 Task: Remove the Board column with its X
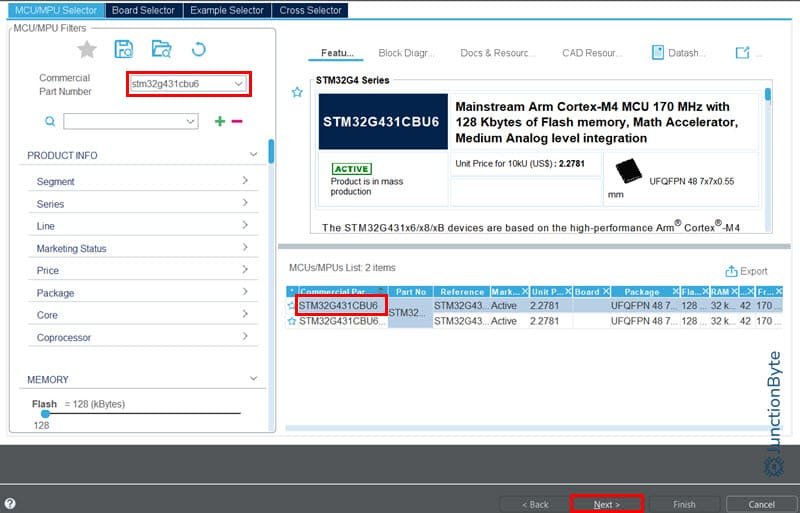click(606, 291)
